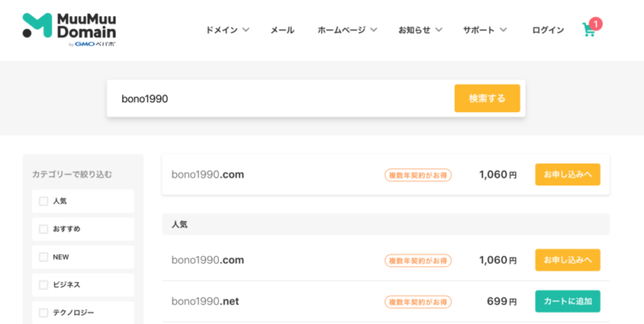Image resolution: width=644 pixels, height=324 pixels.
Task: Tick the ビジネス category checkbox
Action: coord(43,285)
